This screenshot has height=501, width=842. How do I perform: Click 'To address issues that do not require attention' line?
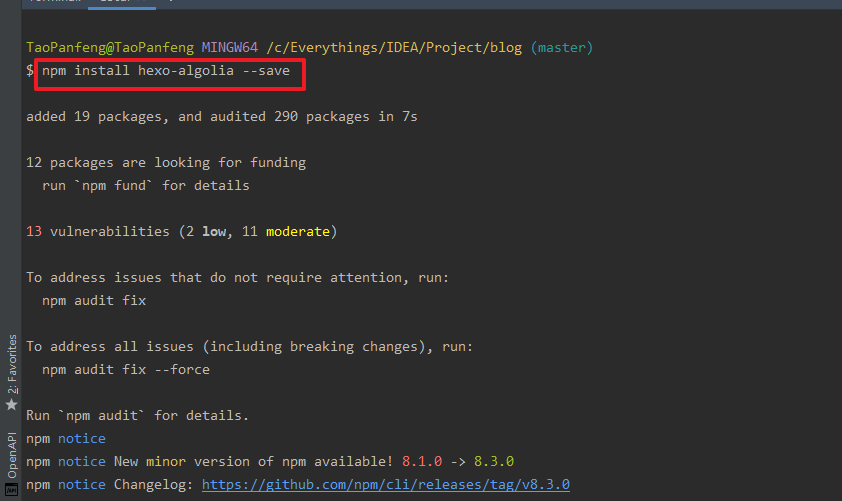(x=237, y=278)
